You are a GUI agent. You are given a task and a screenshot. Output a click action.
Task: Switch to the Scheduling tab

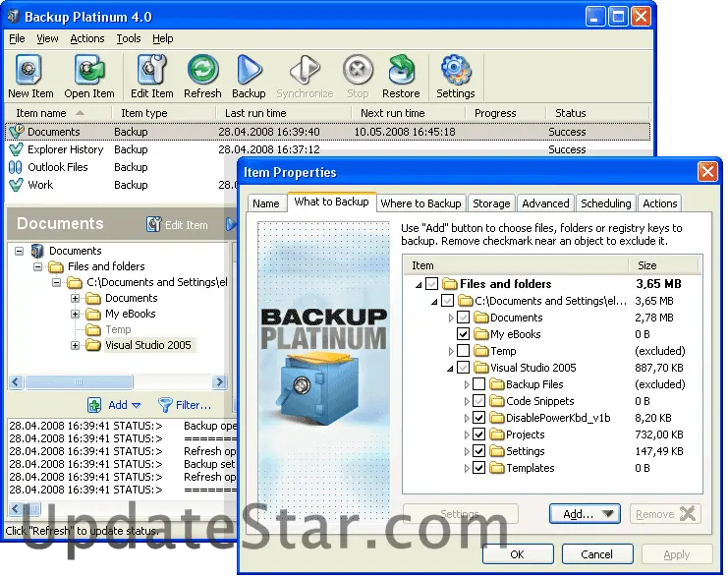[x=605, y=203]
